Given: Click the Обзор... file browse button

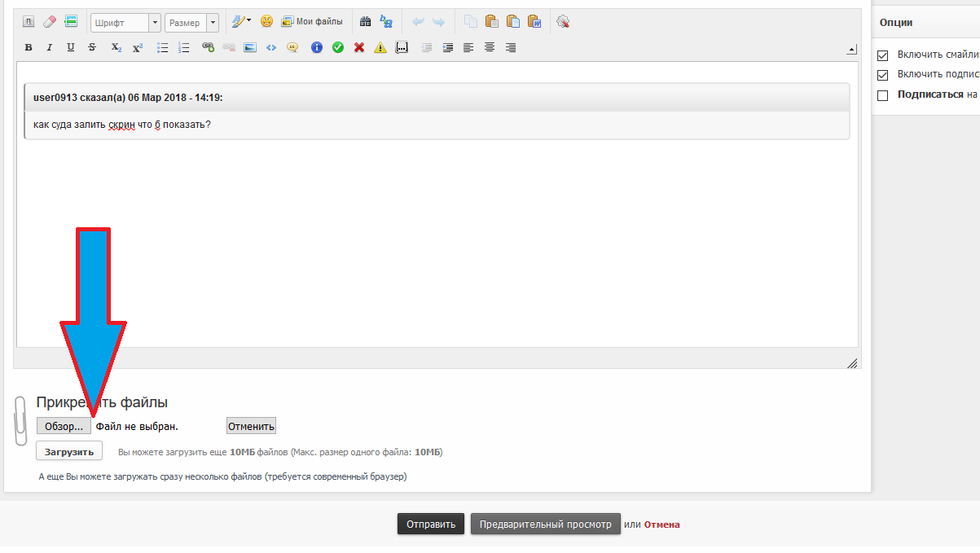Looking at the screenshot, I should click(x=64, y=426).
